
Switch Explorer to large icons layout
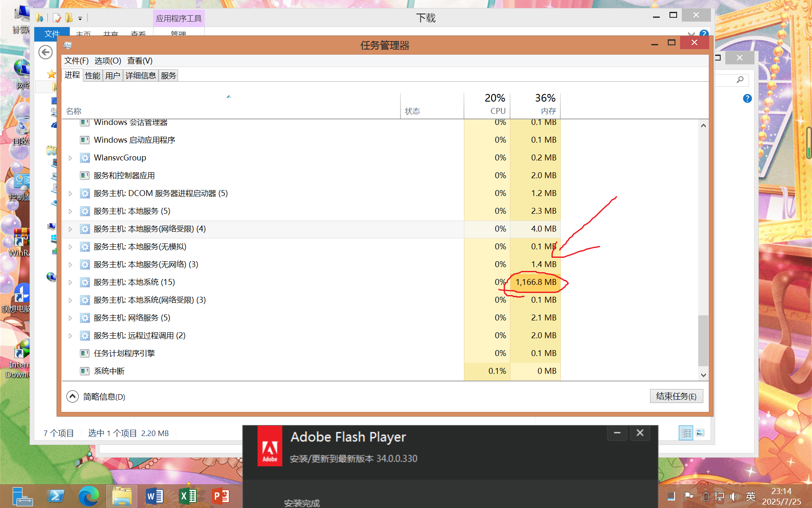point(700,433)
